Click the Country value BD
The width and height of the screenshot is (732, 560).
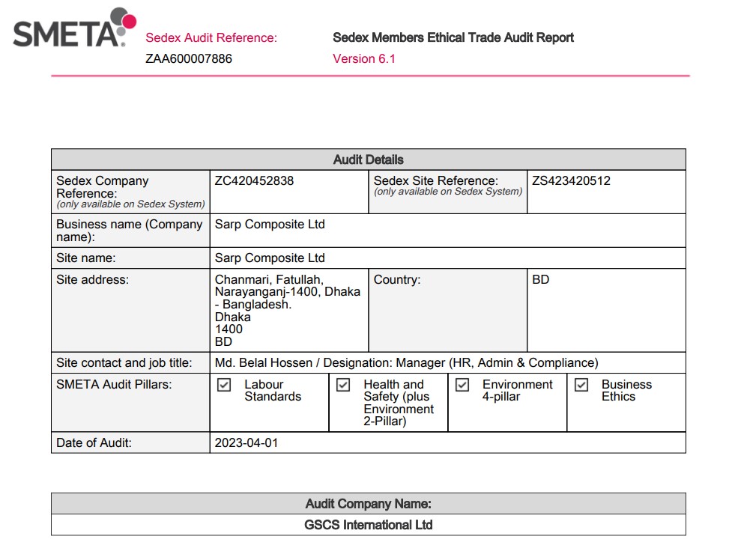coord(540,279)
